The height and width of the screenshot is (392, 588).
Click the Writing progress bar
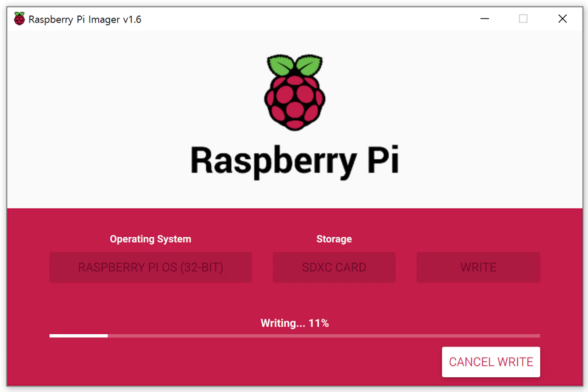coord(295,336)
